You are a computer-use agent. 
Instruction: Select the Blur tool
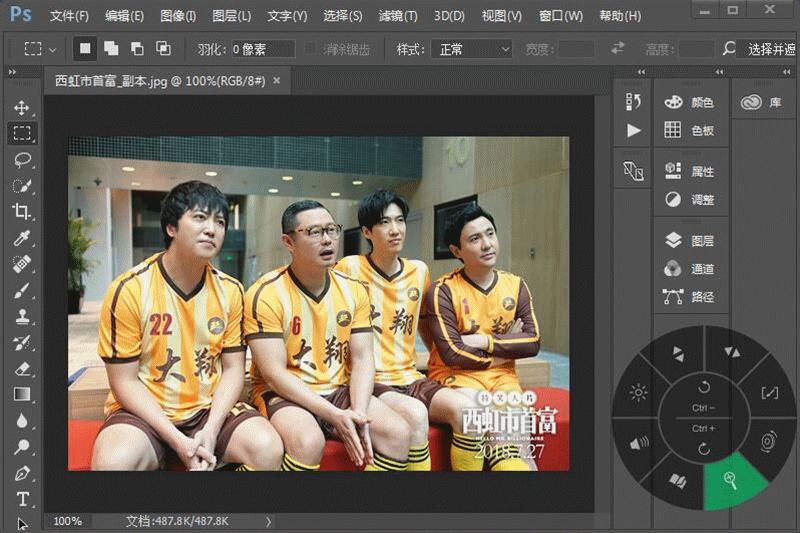[21, 421]
